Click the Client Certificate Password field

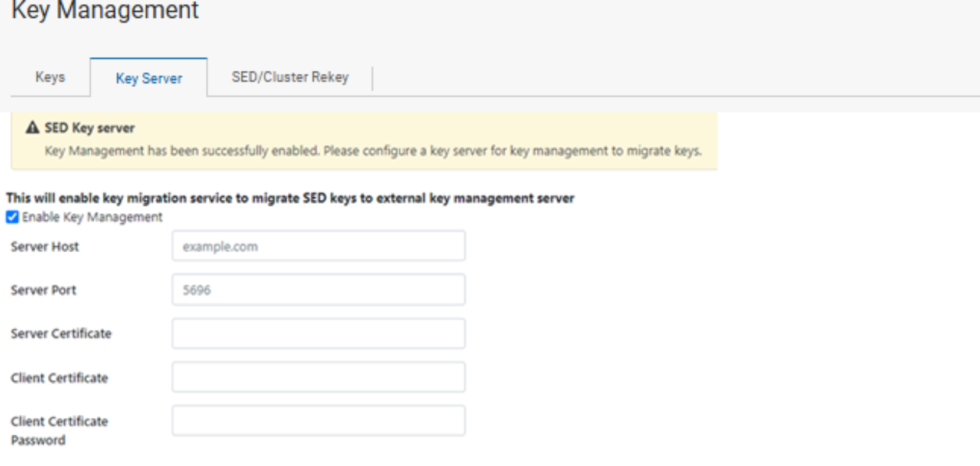coord(318,421)
